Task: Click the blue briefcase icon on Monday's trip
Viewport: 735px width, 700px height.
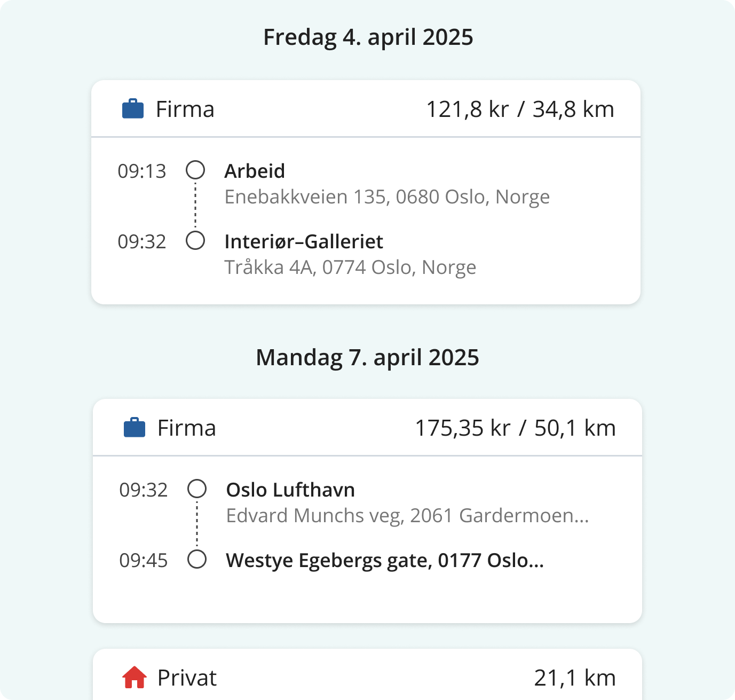Action: [135, 428]
